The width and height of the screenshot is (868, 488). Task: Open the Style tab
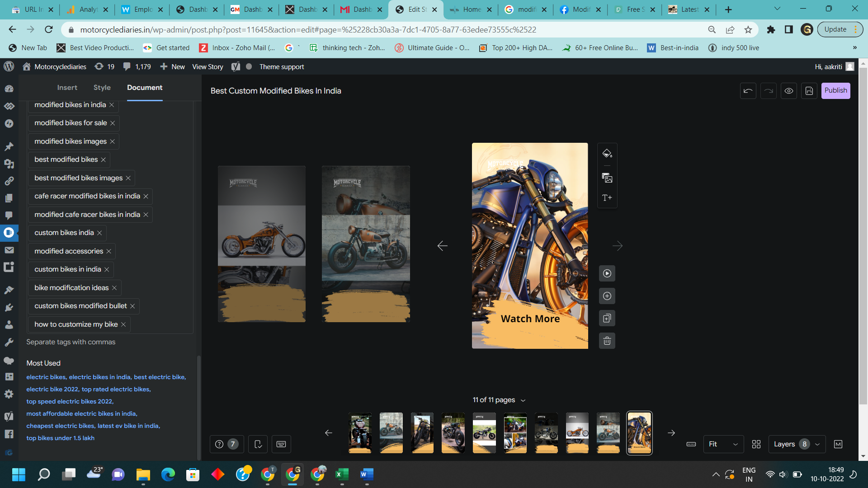[x=102, y=88]
